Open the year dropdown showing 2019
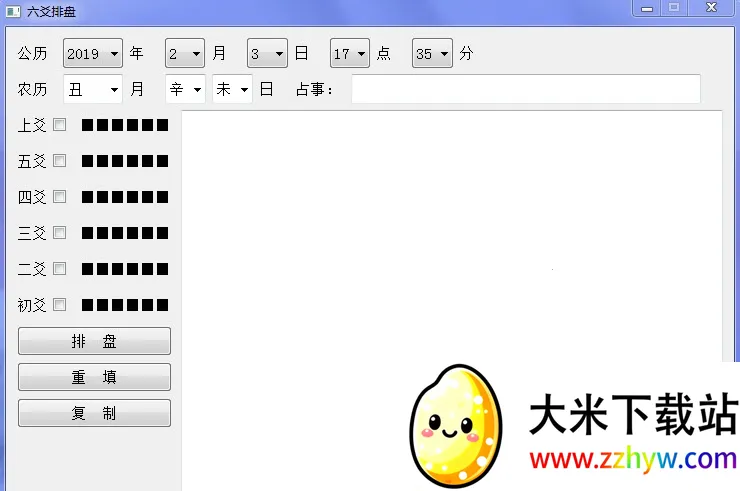 click(93, 54)
